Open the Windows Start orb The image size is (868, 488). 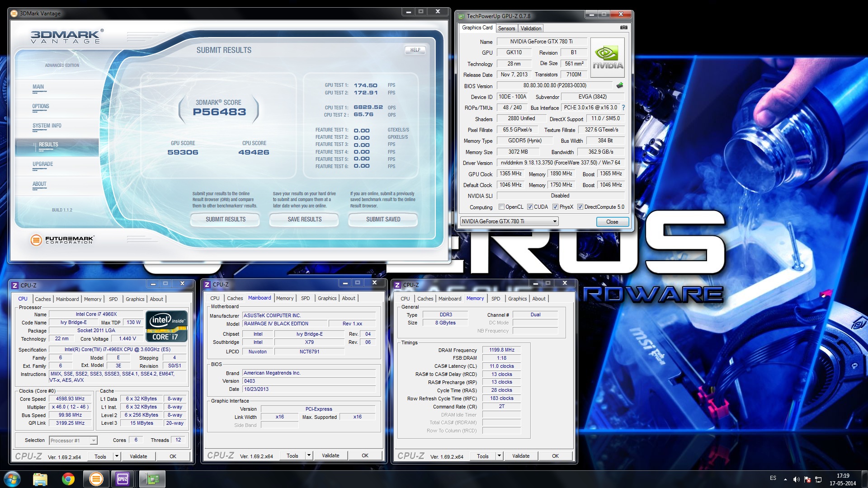(x=12, y=479)
